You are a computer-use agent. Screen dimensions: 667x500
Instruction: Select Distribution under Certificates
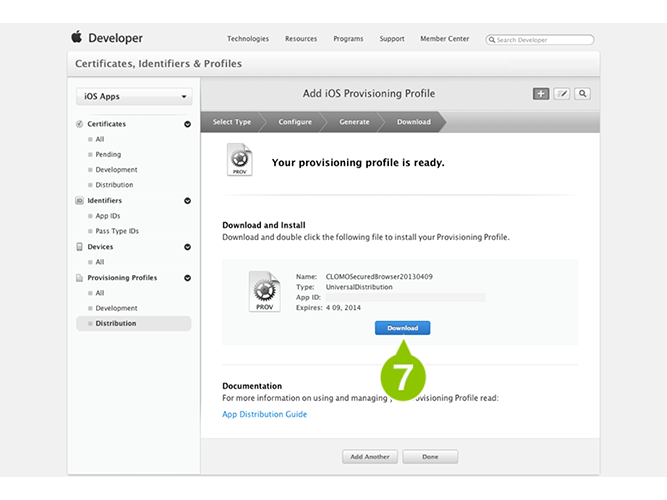coord(114,185)
